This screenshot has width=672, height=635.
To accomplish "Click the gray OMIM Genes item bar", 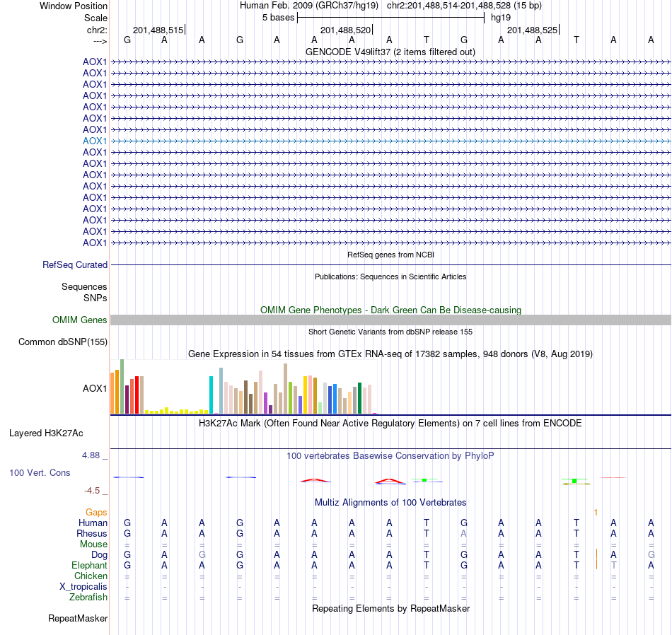I will (390, 320).
